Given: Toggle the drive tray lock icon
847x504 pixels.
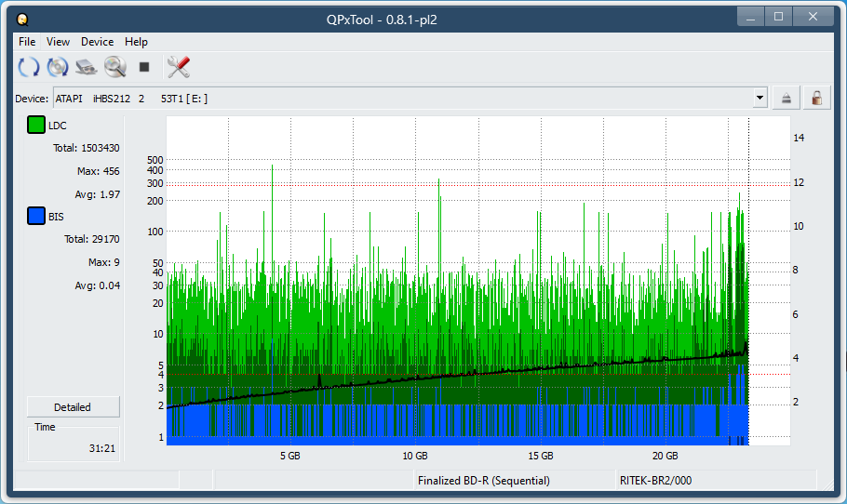Looking at the screenshot, I should coord(817,99).
